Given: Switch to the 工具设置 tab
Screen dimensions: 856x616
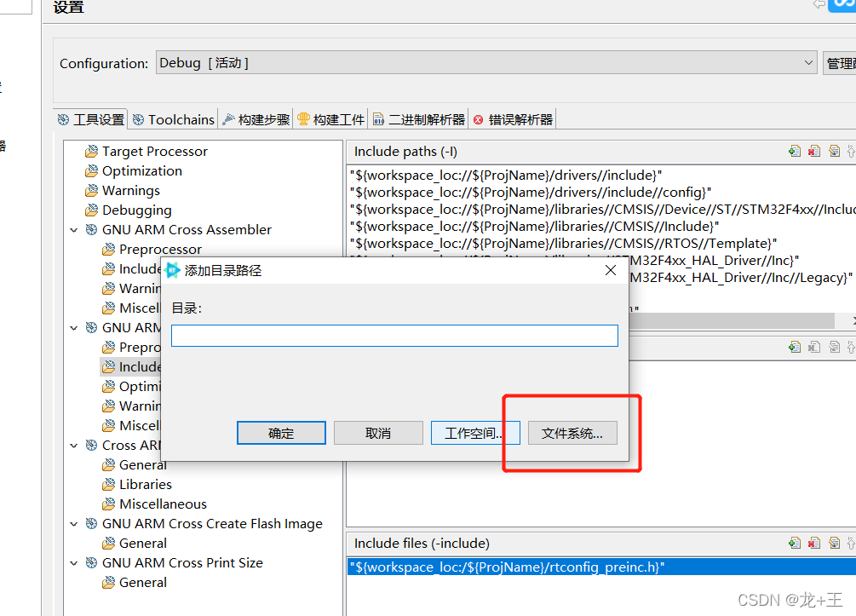Looking at the screenshot, I should 91,119.
